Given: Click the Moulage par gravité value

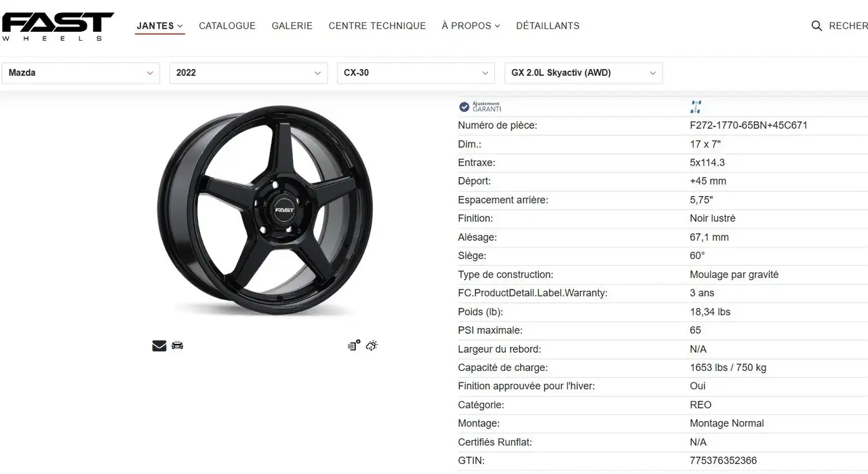Looking at the screenshot, I should pyautogui.click(x=734, y=275).
